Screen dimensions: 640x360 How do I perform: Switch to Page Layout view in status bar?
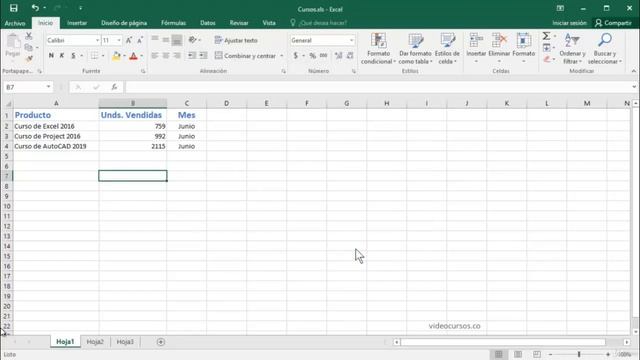(518, 354)
